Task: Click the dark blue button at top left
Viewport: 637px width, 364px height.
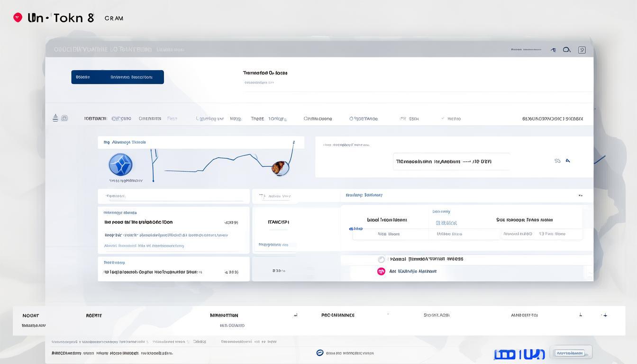Action: pos(118,77)
